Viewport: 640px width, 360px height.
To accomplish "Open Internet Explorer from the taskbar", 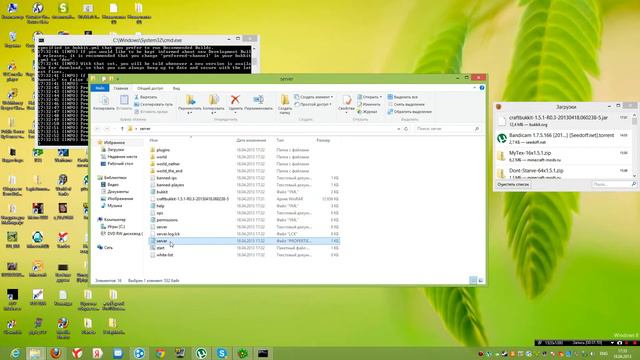I will pos(15,353).
